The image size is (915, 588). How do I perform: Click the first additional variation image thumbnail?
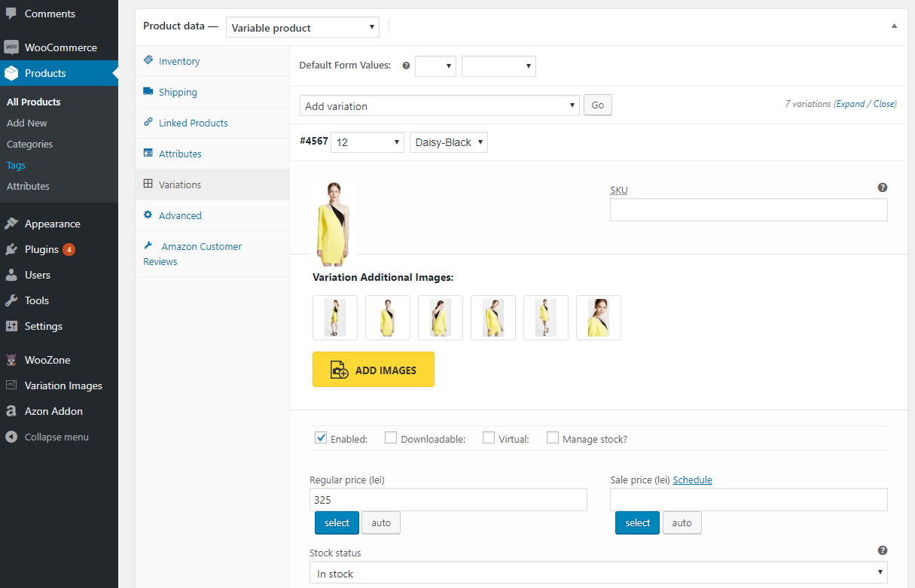click(335, 318)
